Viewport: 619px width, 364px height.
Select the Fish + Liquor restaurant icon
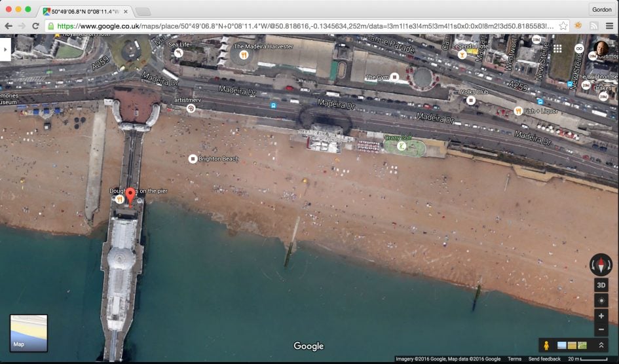point(518,111)
